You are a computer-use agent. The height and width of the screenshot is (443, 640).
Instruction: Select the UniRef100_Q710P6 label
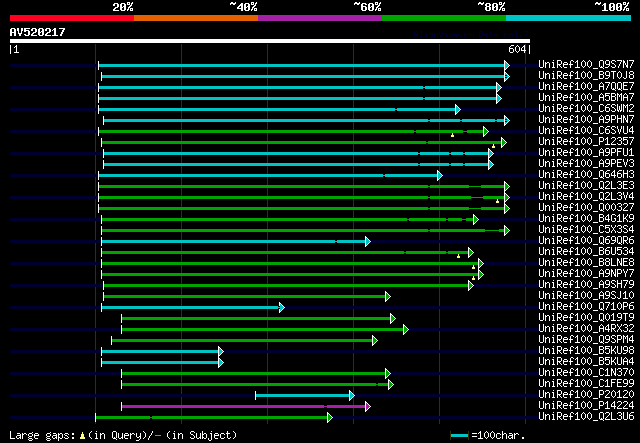[x=586, y=307]
